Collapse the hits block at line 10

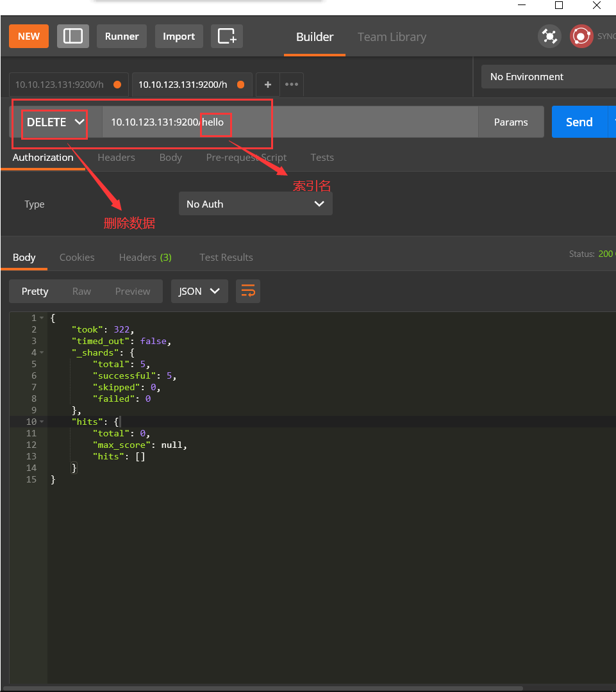click(42, 422)
